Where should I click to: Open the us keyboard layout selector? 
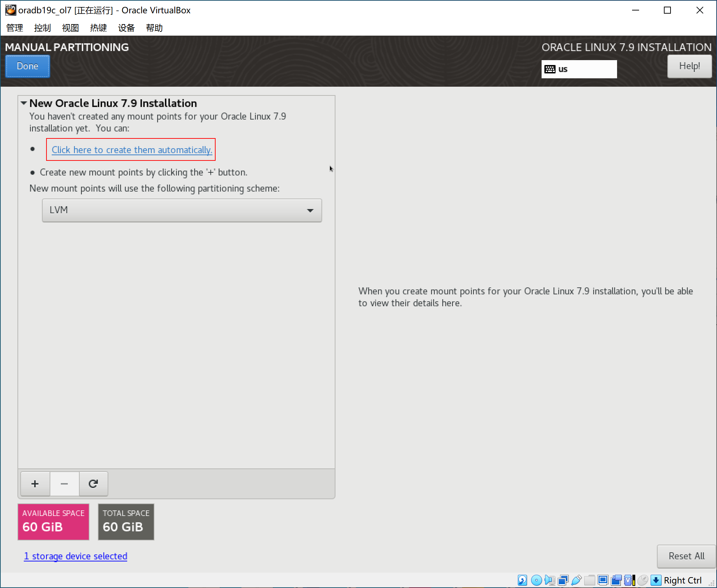pos(579,69)
